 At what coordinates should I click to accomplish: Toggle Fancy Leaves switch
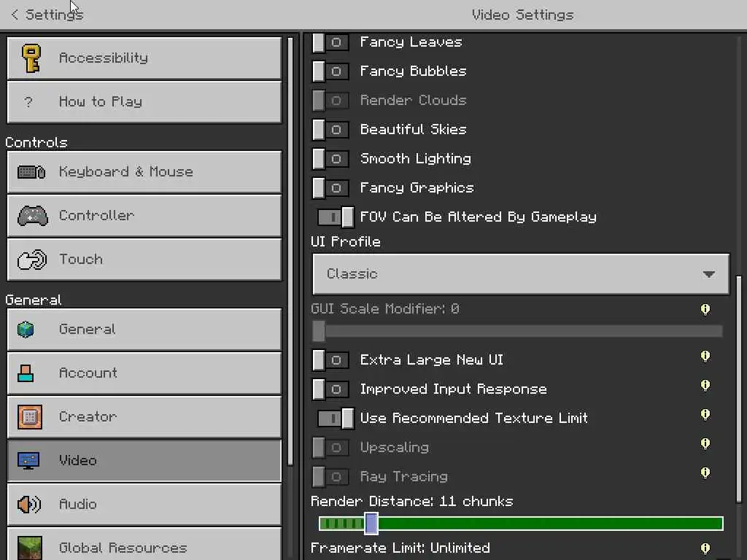330,42
